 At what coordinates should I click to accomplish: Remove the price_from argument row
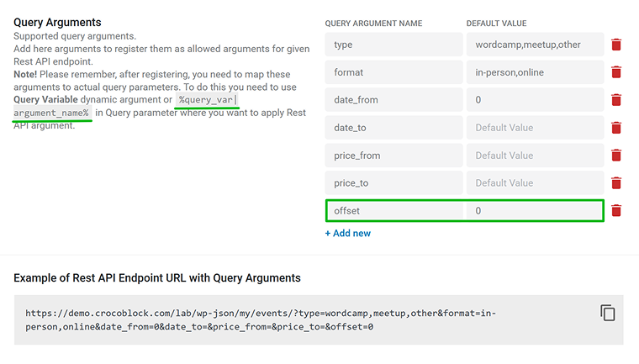click(616, 156)
